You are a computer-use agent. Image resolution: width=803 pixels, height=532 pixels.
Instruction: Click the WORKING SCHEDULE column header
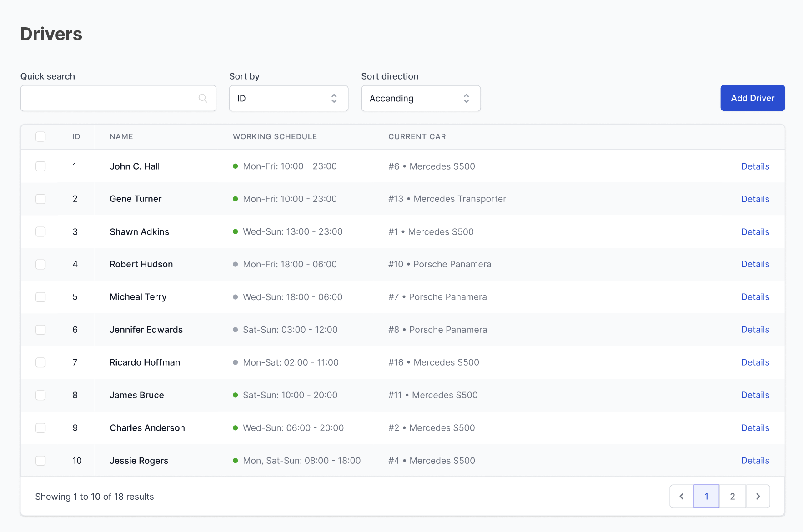(275, 136)
